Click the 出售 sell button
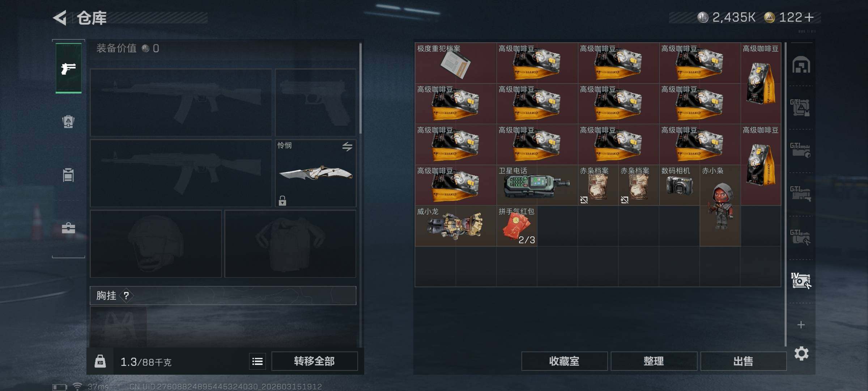 click(744, 361)
